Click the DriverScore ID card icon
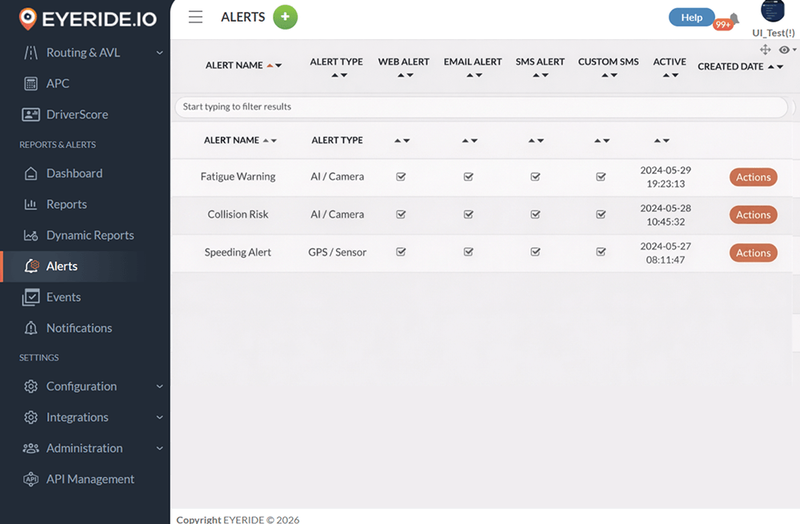The height and width of the screenshot is (524, 800). pos(31,114)
